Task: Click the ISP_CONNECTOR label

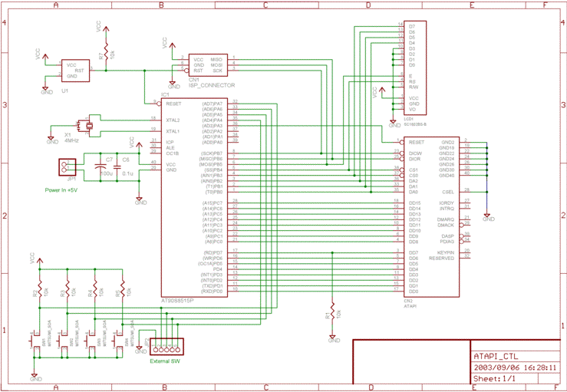Action: coord(212,85)
